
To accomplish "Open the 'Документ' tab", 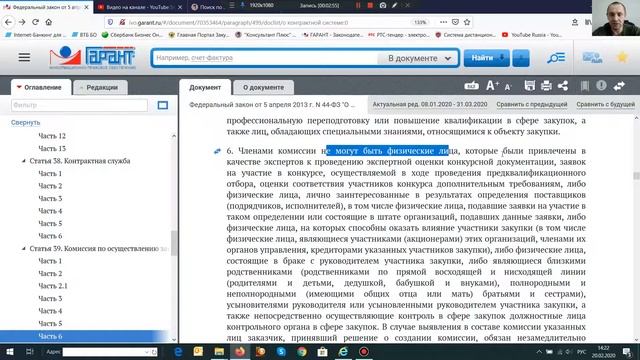I will (x=205, y=87).
